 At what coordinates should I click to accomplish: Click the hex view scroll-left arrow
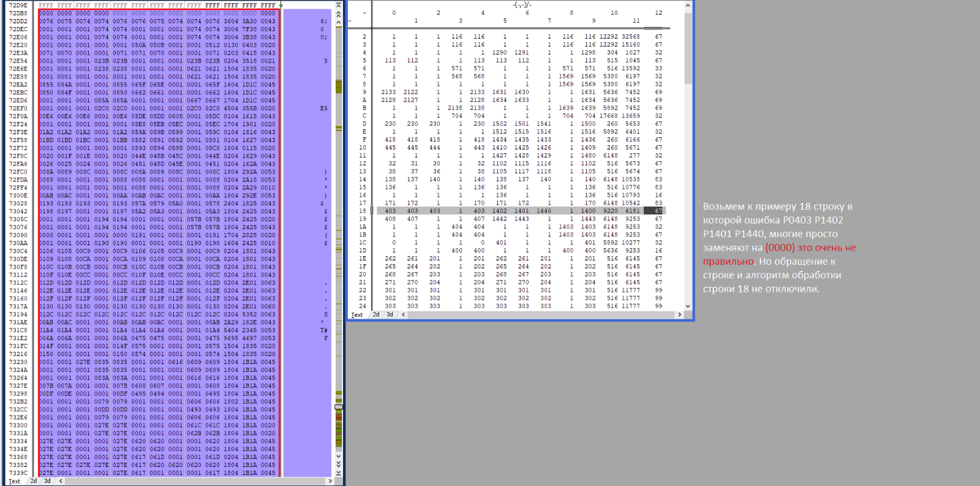tap(61, 481)
